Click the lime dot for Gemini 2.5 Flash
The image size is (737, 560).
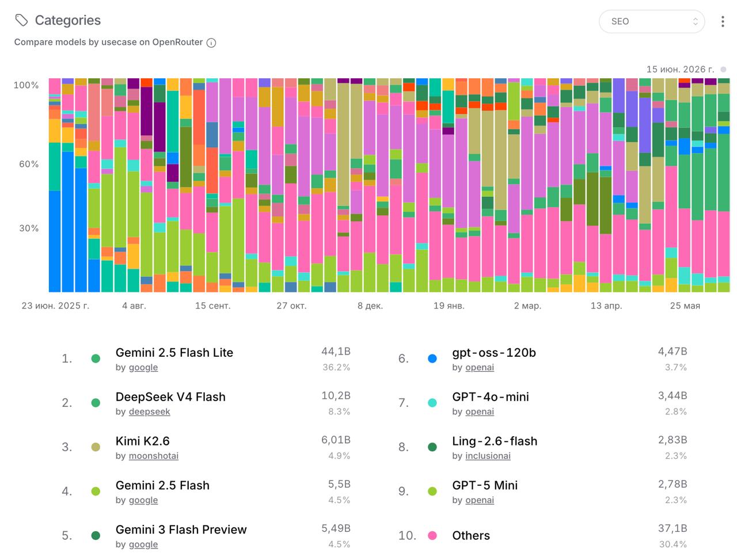coord(96,492)
